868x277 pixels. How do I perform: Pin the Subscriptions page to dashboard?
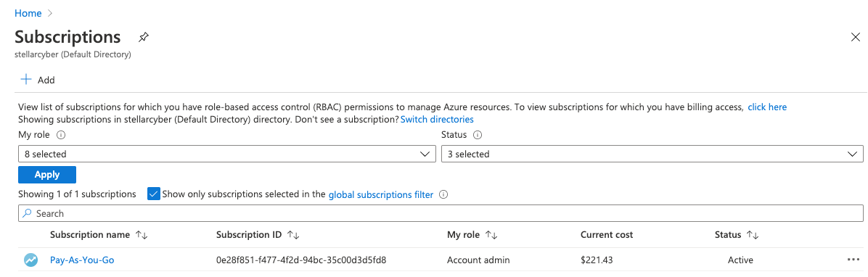[144, 37]
